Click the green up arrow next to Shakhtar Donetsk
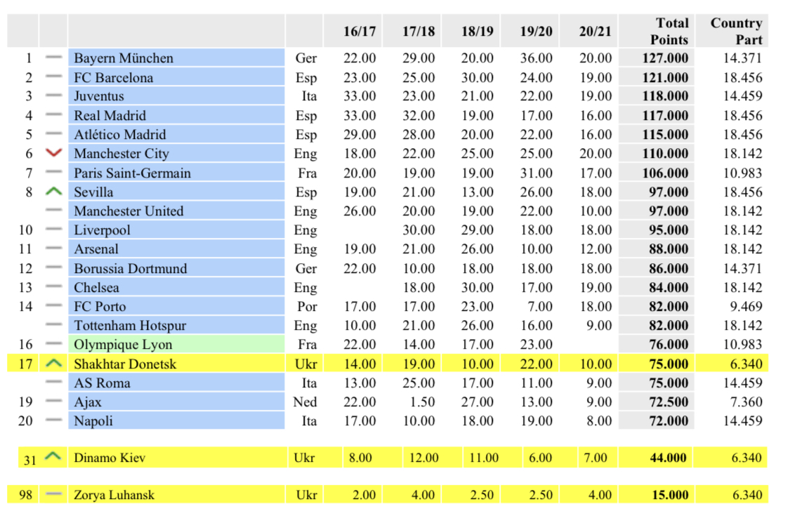Screen dimensions: 790x532 53,364
